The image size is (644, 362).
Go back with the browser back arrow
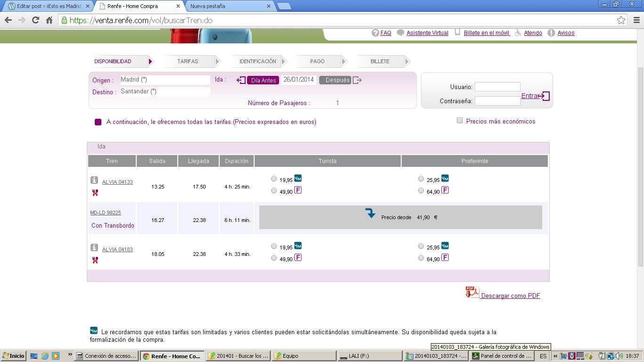pos(8,20)
